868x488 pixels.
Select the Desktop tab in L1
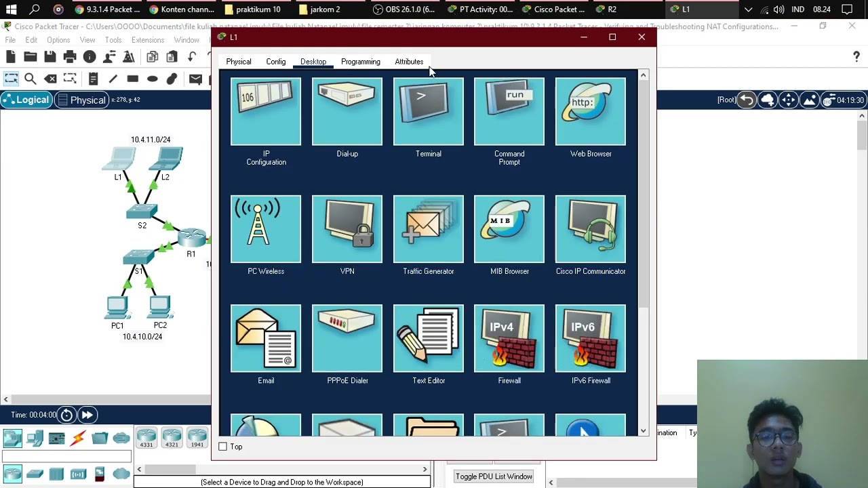[x=313, y=62]
